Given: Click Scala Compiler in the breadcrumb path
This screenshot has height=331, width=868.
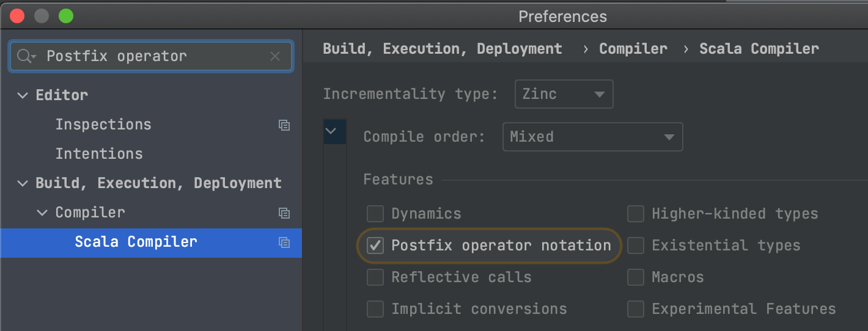Looking at the screenshot, I should pos(759,49).
